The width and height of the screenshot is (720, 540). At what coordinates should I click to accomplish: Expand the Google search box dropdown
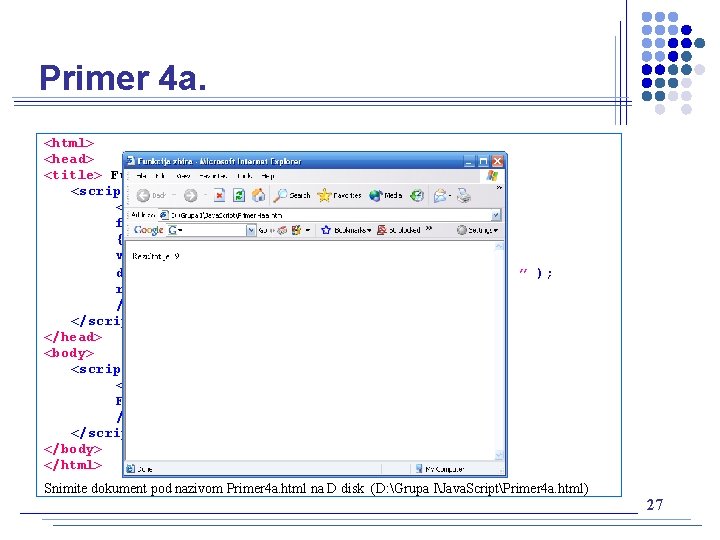251,230
